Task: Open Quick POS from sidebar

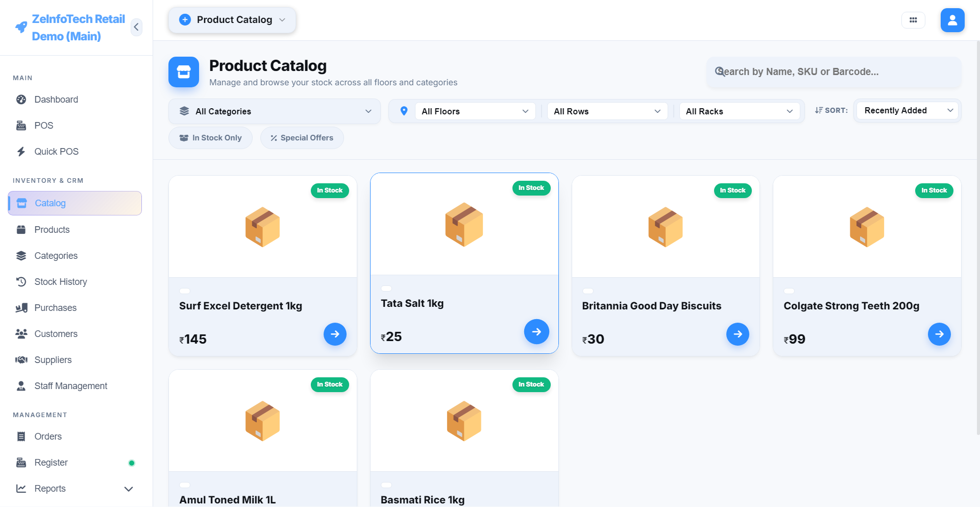Action: (x=75, y=152)
